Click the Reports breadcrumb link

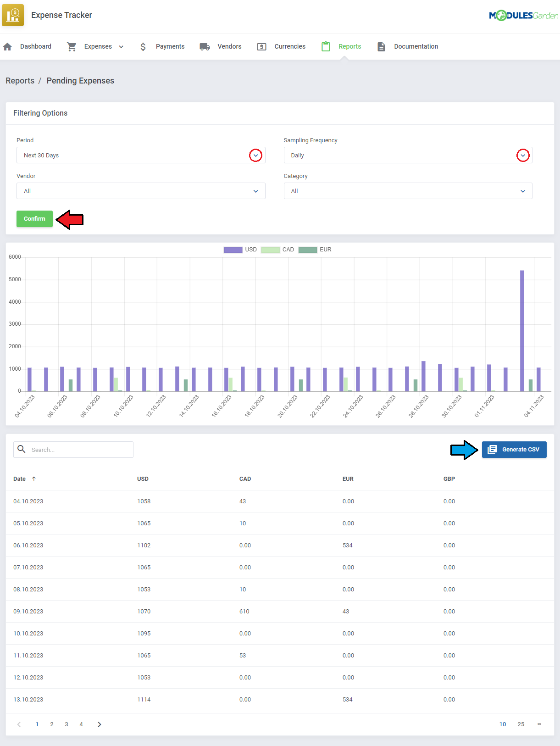point(20,81)
